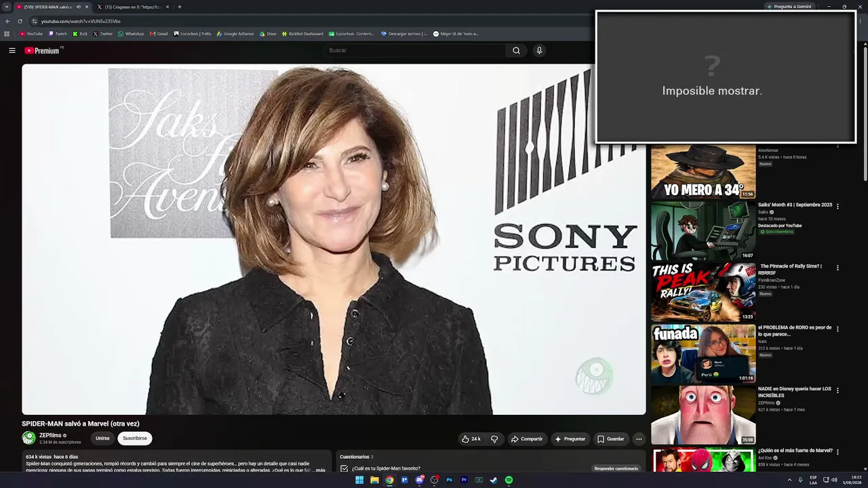Open the Gmail bookmark
Screen dimensions: 868x488
pos(159,34)
